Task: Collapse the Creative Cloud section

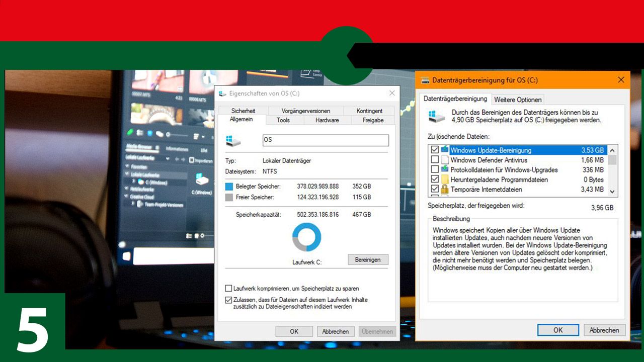Action: [126, 196]
